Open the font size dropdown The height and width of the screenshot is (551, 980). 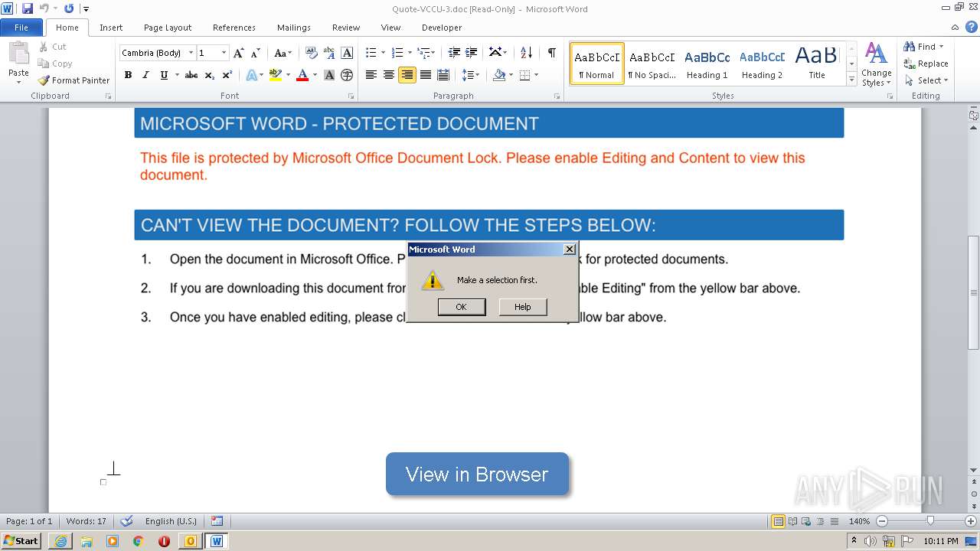224,53
